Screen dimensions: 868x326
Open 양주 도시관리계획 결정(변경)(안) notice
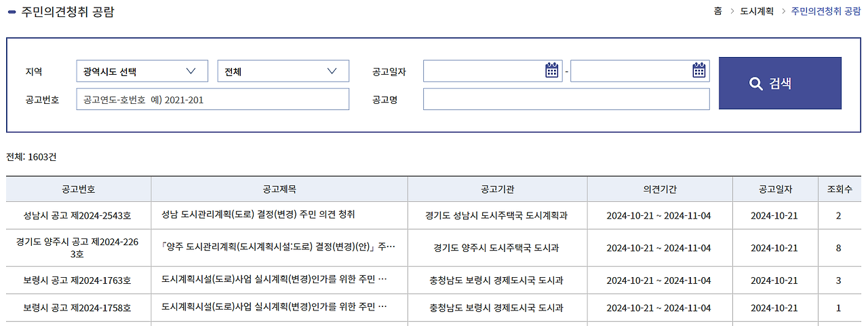[x=278, y=248]
